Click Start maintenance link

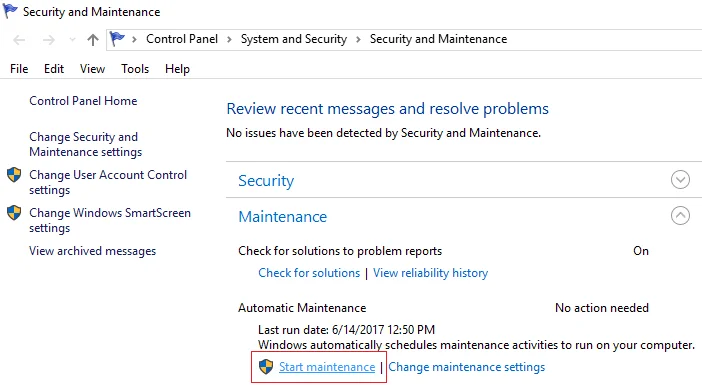click(x=327, y=367)
